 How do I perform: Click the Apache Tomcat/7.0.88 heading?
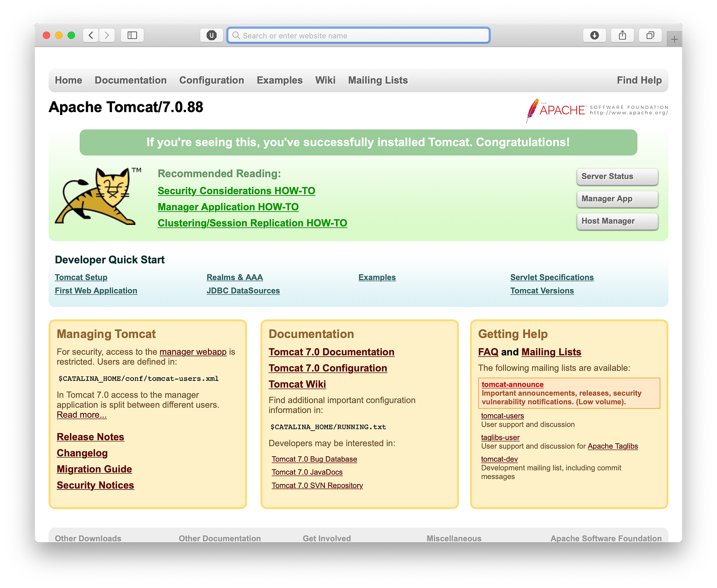(x=126, y=107)
